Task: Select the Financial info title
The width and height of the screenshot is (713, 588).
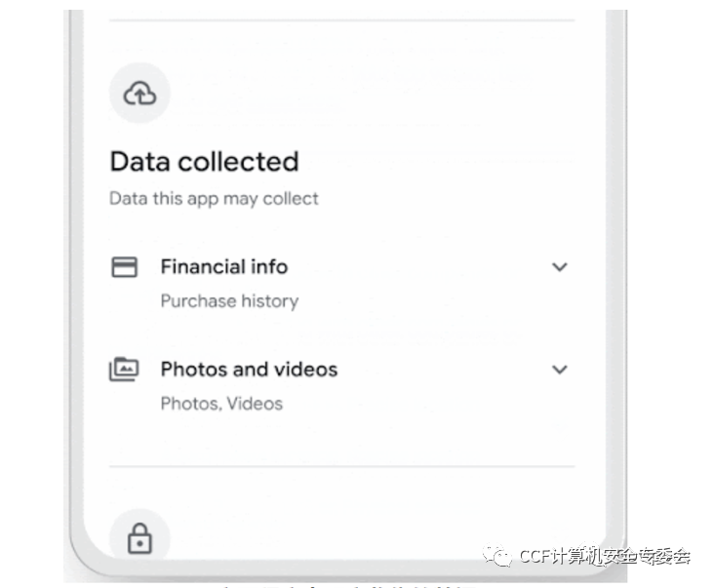Action: tap(224, 266)
